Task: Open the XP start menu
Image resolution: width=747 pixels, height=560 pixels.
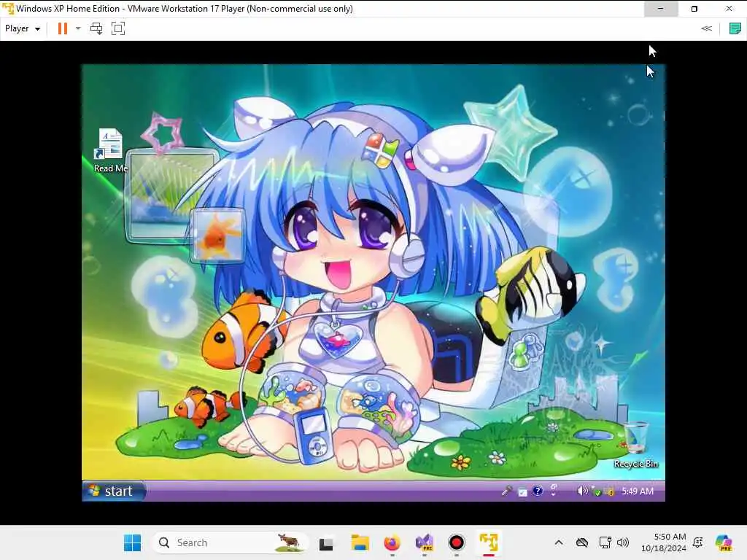Action: pos(113,491)
